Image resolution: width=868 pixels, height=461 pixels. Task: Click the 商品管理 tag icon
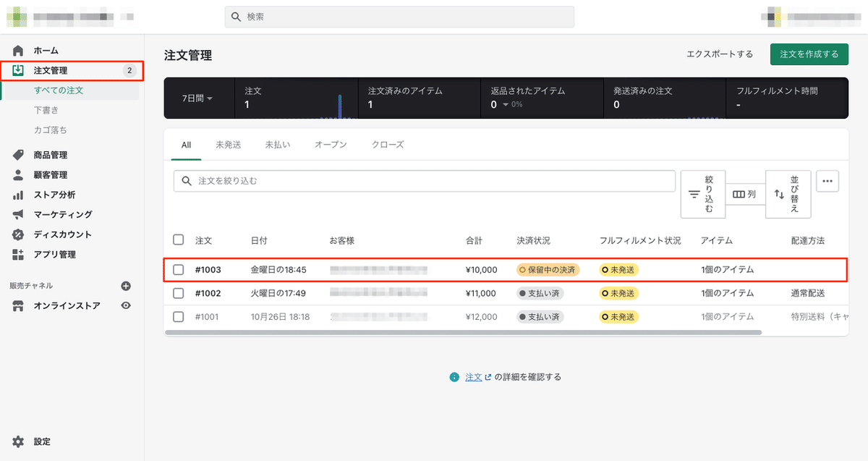click(19, 155)
